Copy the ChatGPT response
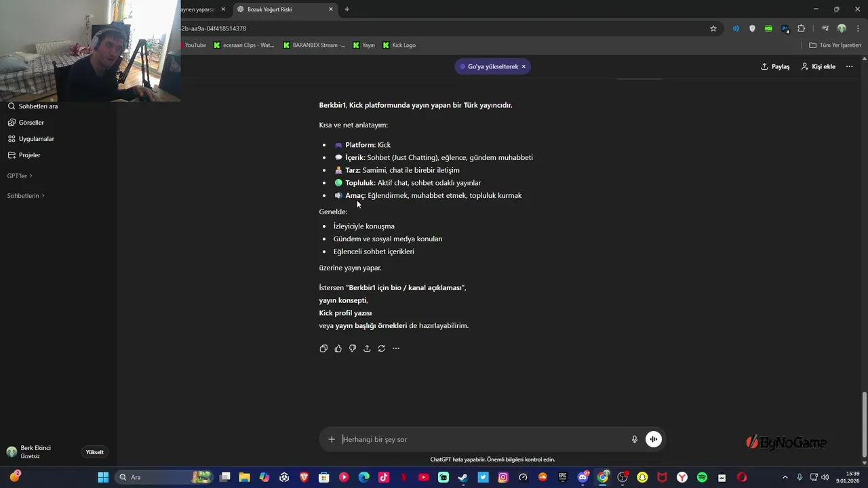 (323, 348)
